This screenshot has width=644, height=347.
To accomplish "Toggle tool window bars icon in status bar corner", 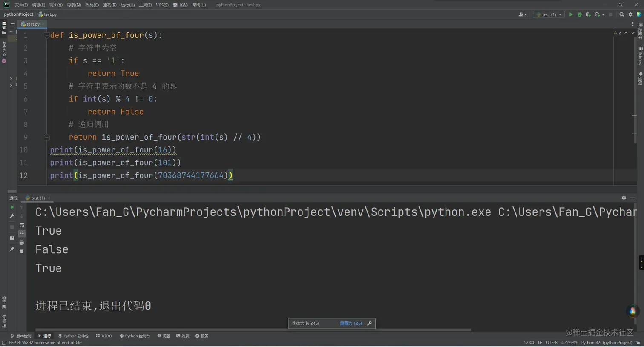I will click(x=4, y=343).
